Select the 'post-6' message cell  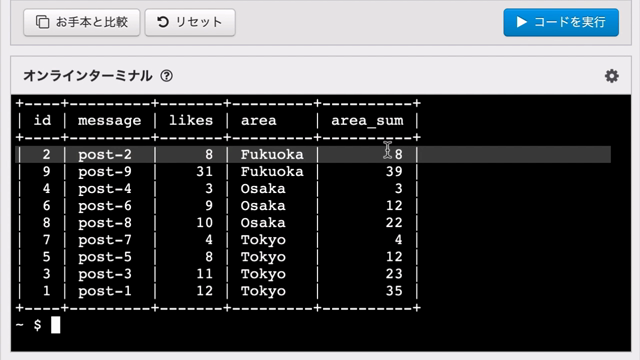pos(105,206)
